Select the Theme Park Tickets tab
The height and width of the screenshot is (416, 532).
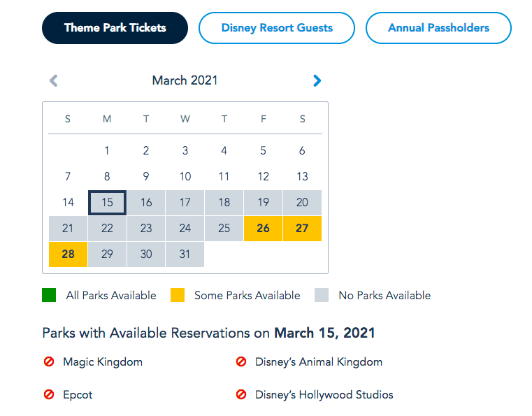point(115,28)
